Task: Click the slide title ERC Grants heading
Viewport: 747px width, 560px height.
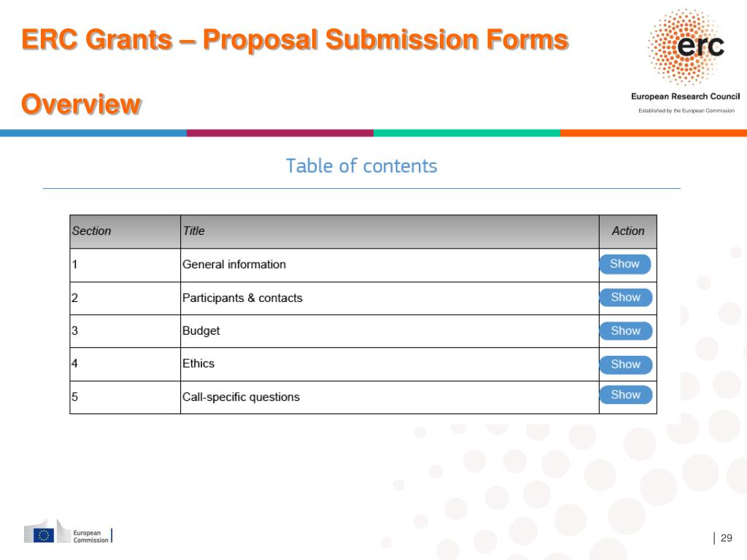Action: (295, 39)
